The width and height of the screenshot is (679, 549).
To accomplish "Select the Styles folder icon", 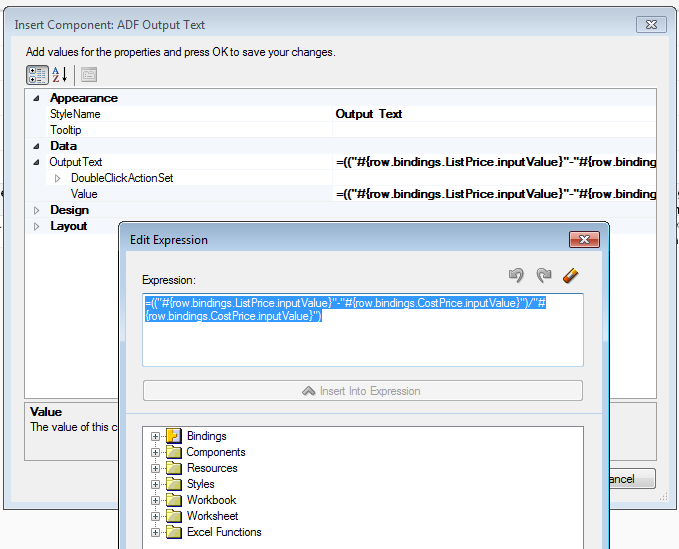I will point(174,484).
